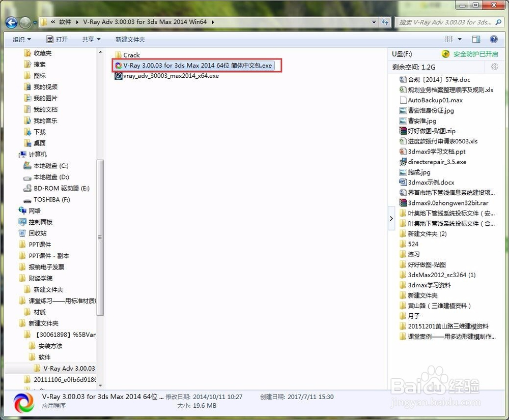Open the recent locations dropdown arrow
This screenshot has height=420, width=509.
(x=35, y=23)
